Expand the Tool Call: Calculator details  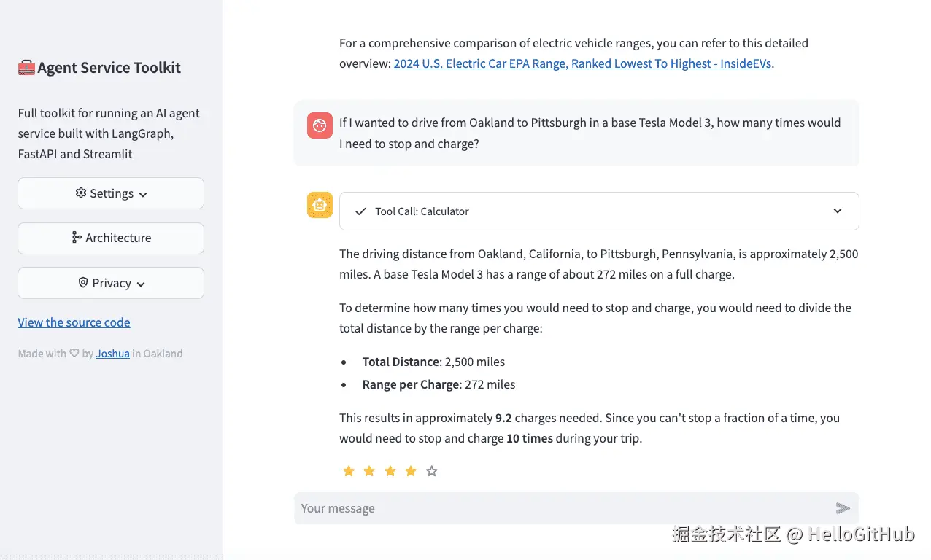pos(837,211)
